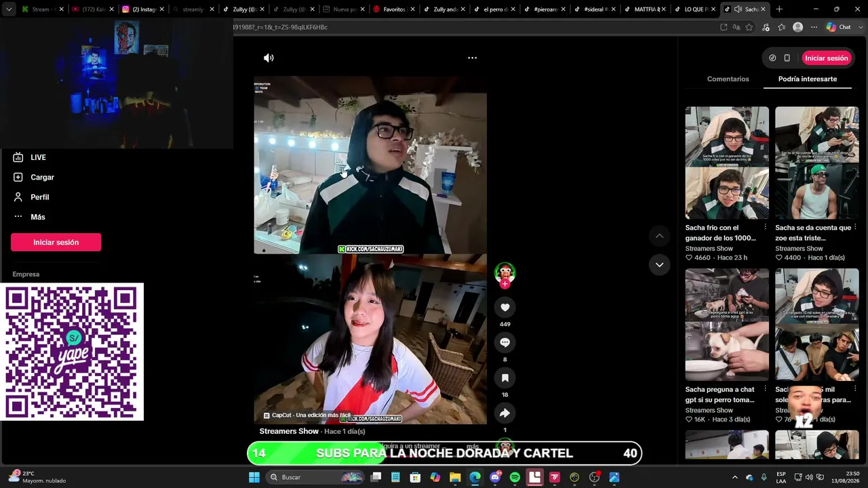Open browser settings three-dot menu
The image size is (868, 488).
point(814,27)
